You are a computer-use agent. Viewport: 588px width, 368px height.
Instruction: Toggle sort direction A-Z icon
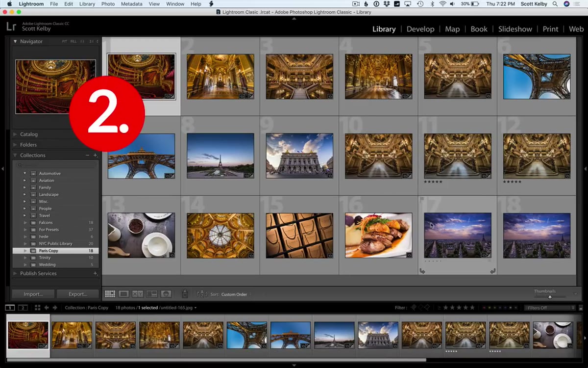point(202,294)
